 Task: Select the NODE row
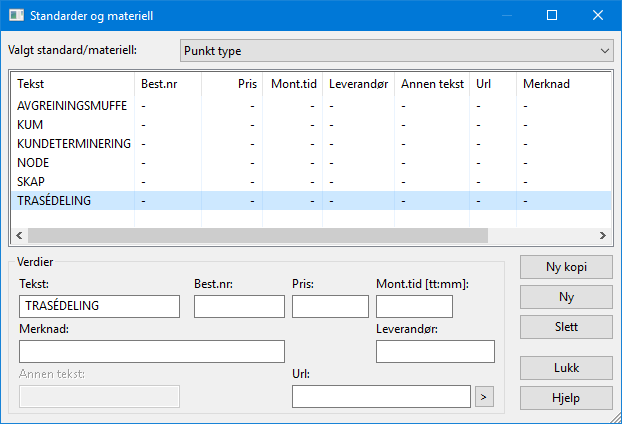[311, 163]
